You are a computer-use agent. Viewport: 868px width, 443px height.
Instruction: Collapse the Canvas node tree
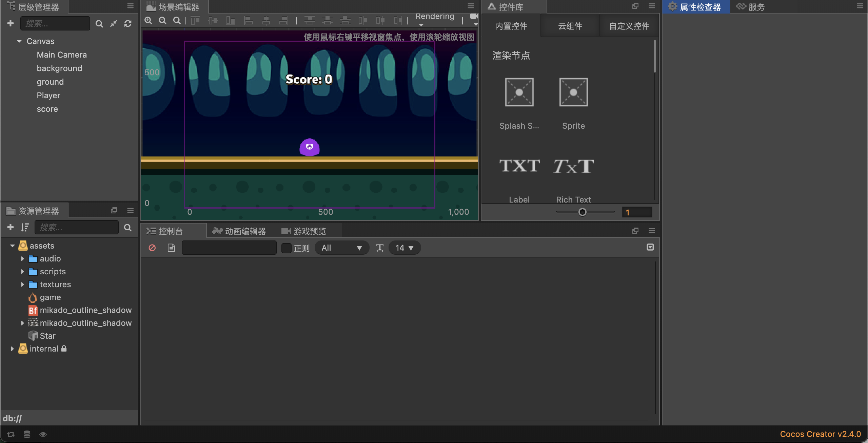(x=19, y=41)
